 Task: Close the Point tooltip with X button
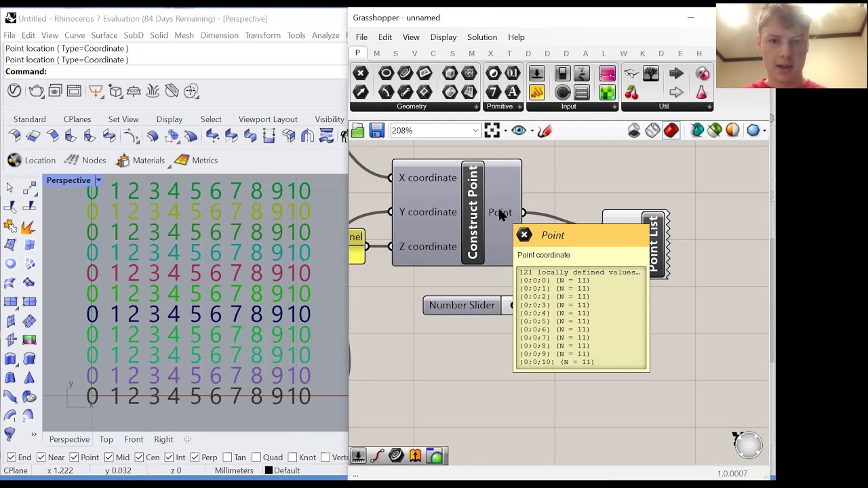524,235
